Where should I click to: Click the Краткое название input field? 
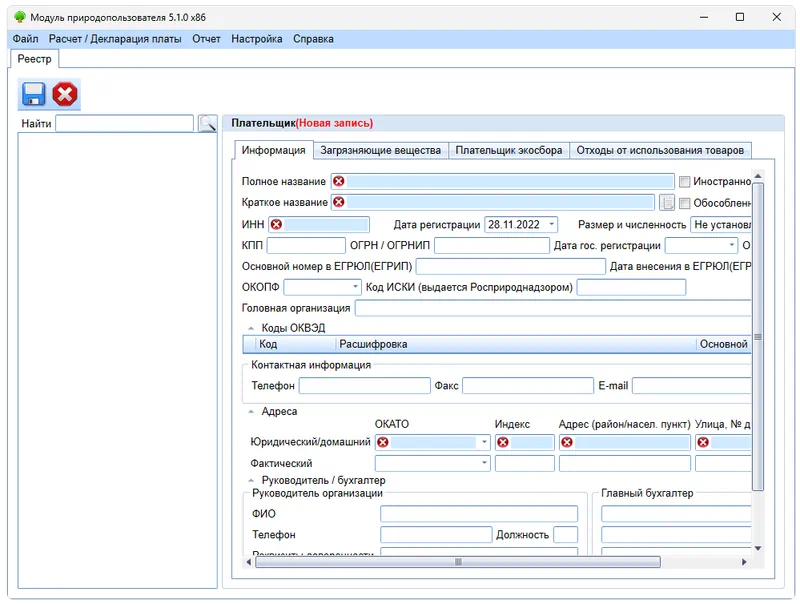click(x=493, y=202)
